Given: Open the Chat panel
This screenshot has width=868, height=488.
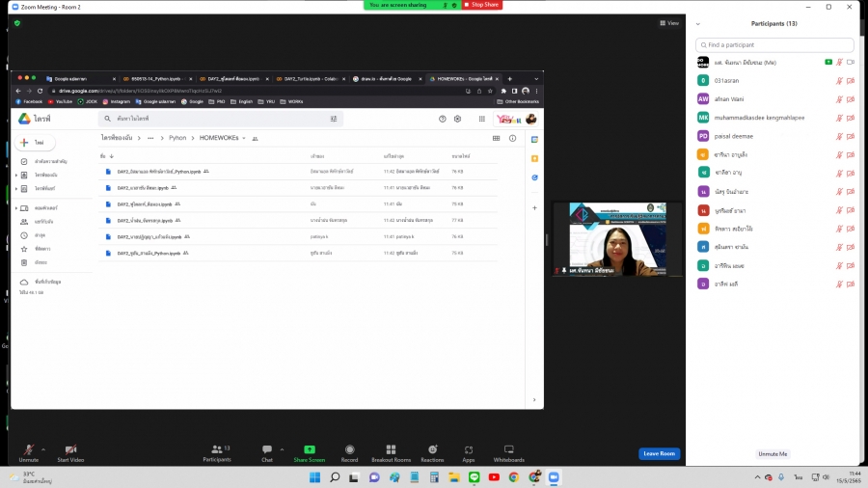Looking at the screenshot, I should [267, 449].
